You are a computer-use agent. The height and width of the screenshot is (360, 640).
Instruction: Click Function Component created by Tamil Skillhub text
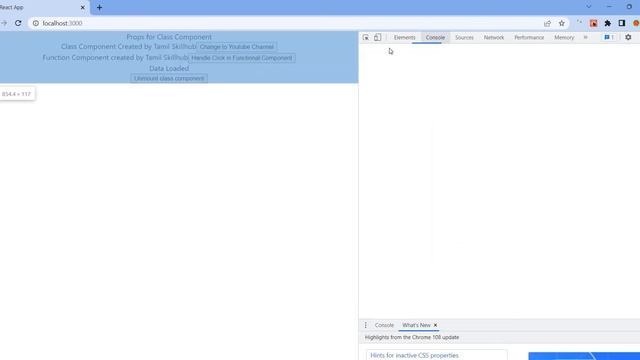pyautogui.click(x=116, y=58)
